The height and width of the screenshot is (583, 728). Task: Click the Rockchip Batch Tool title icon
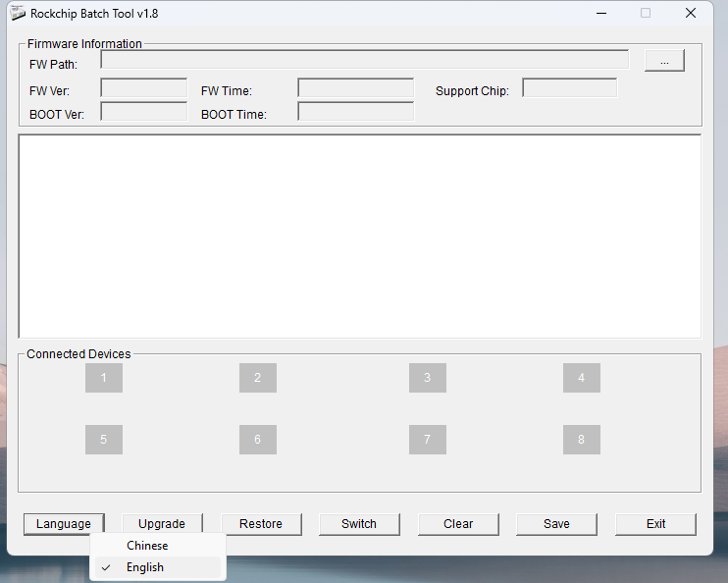point(18,14)
